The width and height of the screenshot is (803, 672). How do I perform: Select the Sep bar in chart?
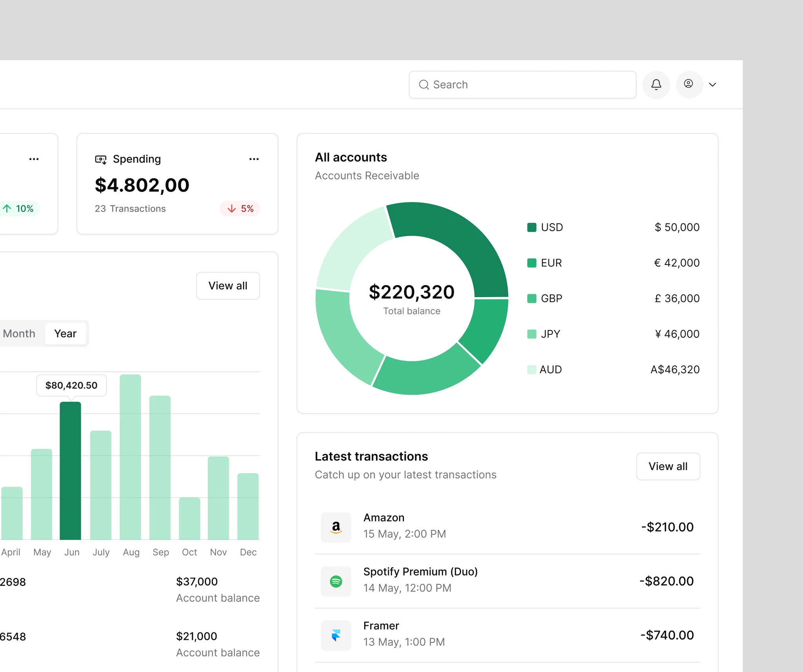(x=160, y=467)
